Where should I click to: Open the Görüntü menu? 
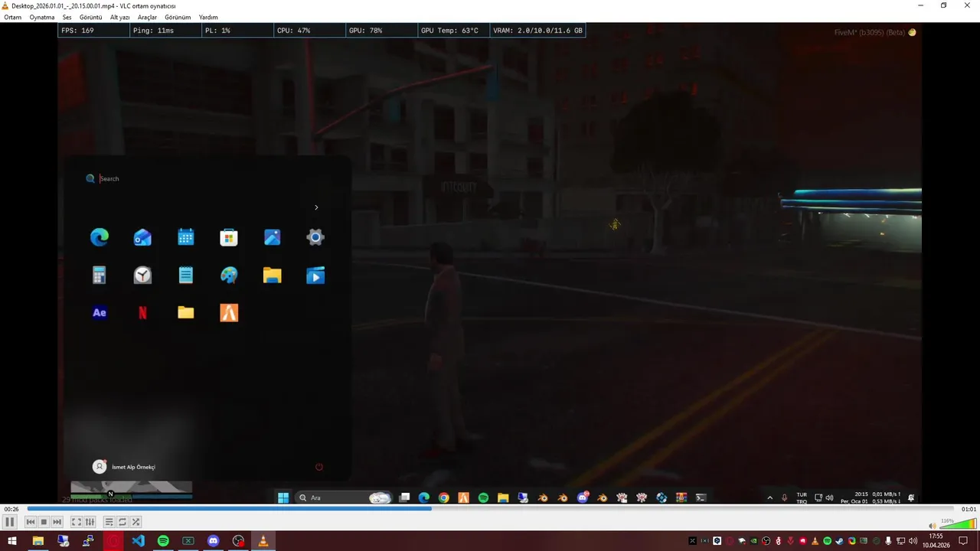click(x=90, y=17)
